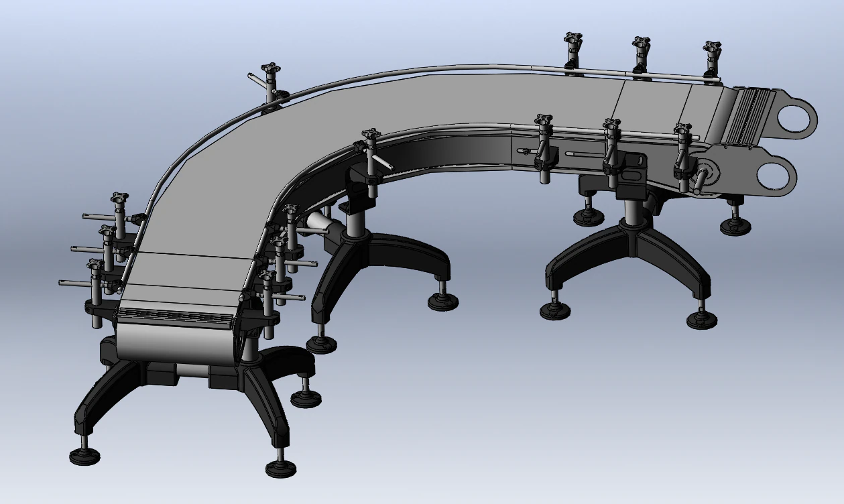This screenshot has height=504, width=844.
Task: Select the end roller drum at conveyor front
Action: pyautogui.click(x=176, y=344)
